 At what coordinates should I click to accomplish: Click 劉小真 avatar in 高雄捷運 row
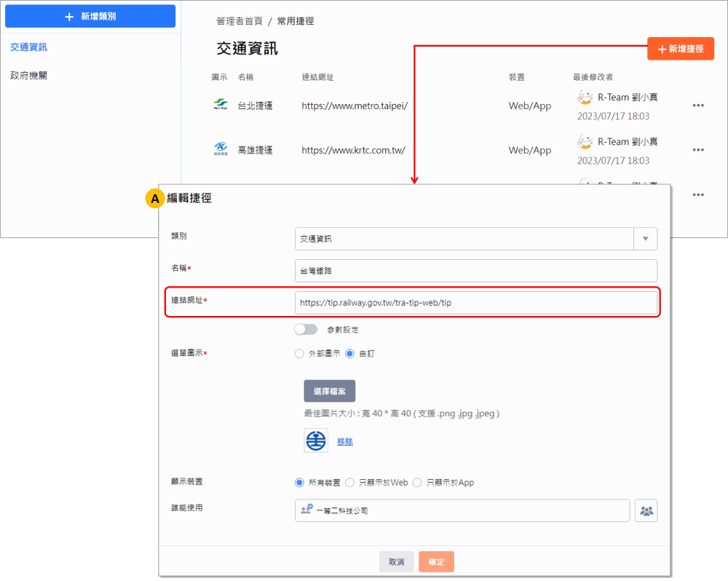pos(585,141)
